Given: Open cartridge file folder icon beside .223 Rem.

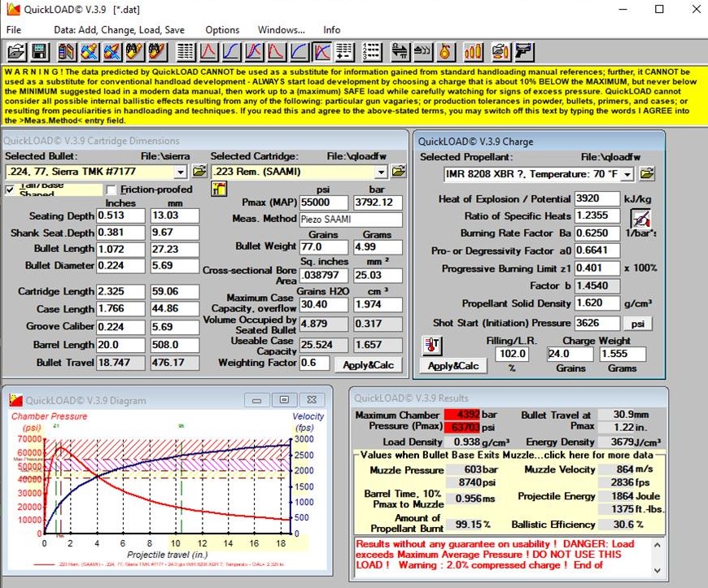Looking at the screenshot, I should [x=398, y=172].
